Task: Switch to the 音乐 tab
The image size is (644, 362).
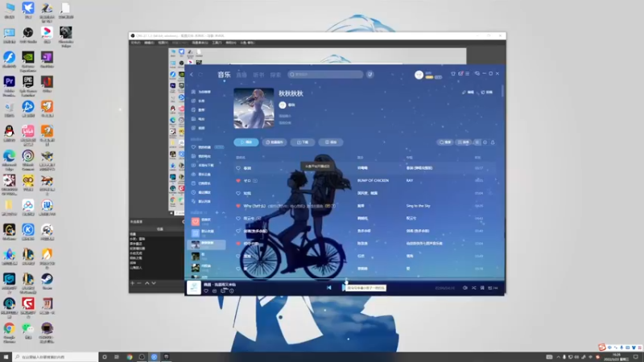Action: pyautogui.click(x=224, y=74)
